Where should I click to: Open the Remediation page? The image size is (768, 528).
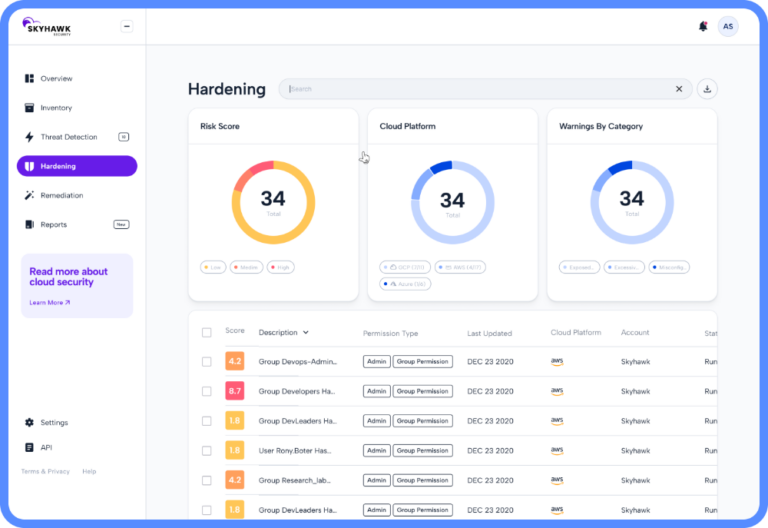point(61,195)
